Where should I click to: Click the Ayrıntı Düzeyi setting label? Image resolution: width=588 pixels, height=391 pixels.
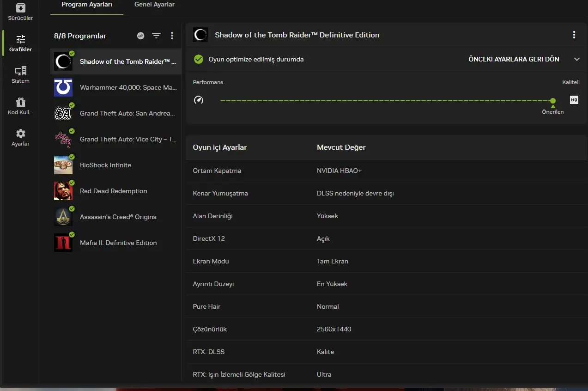pos(213,284)
